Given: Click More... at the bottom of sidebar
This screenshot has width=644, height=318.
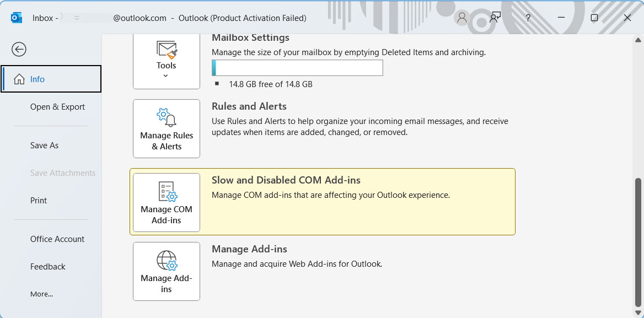Looking at the screenshot, I should pyautogui.click(x=41, y=294).
